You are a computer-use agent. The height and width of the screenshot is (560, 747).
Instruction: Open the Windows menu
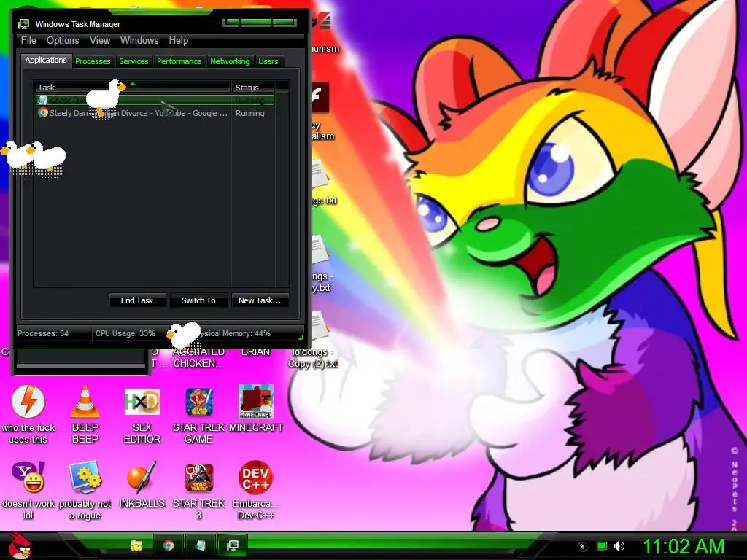point(139,41)
